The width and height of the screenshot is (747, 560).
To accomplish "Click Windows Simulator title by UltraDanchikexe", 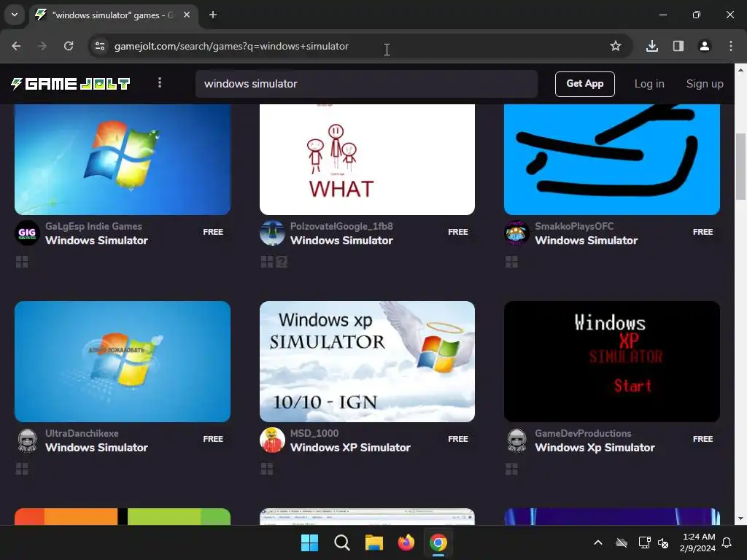I will [97, 448].
